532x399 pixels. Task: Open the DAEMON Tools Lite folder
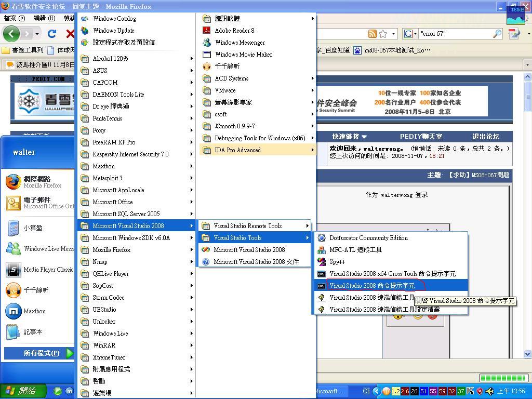pos(137,95)
